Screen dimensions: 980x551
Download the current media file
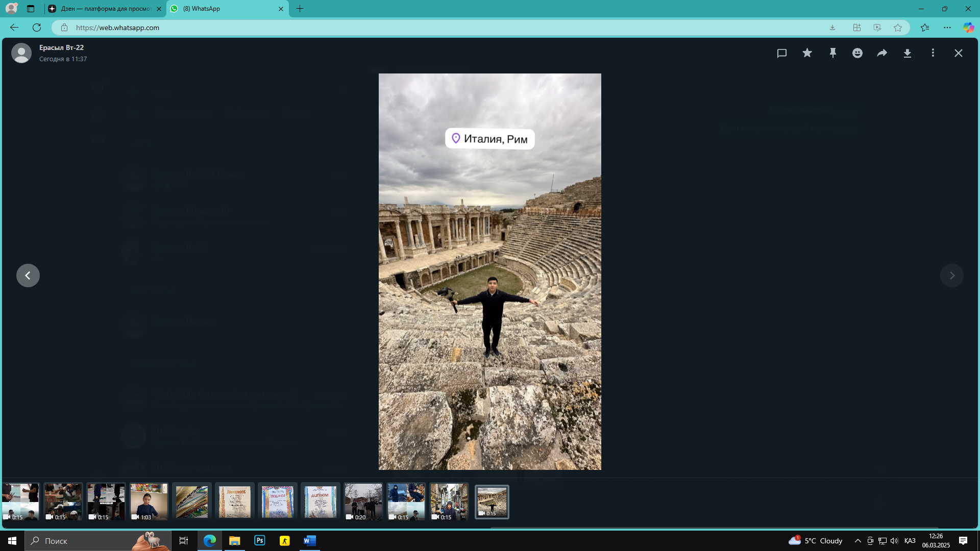coord(908,53)
